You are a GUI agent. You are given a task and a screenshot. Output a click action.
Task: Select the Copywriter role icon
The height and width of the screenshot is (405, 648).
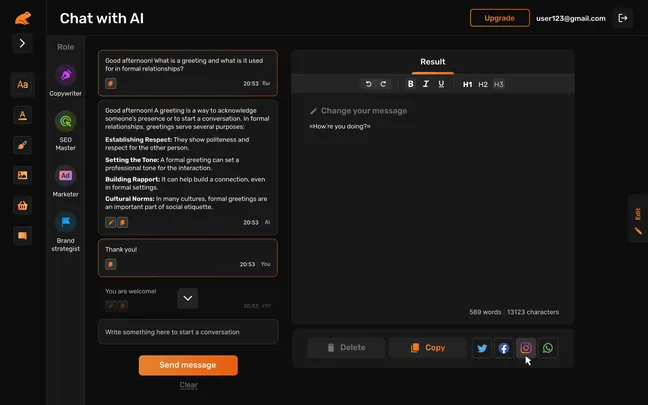pyautogui.click(x=65, y=76)
